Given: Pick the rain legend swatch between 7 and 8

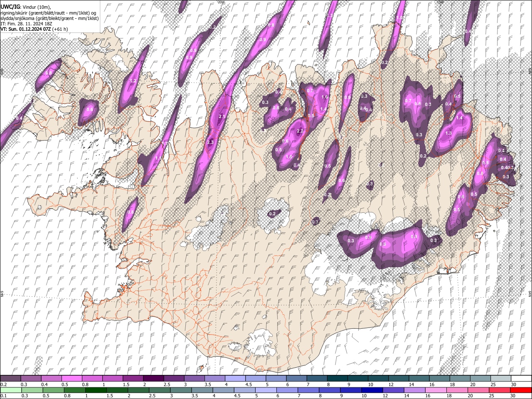Looking at the screenshot, I should (308, 390).
